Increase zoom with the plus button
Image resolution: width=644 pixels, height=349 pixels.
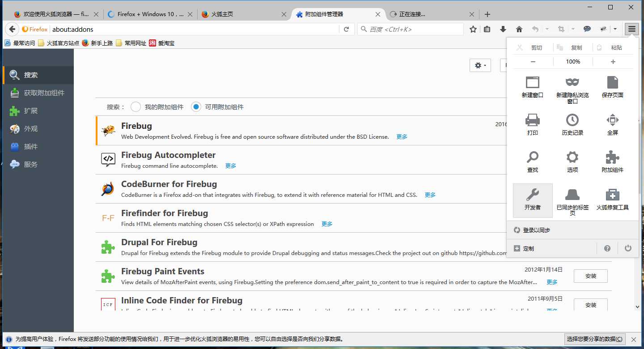point(613,62)
